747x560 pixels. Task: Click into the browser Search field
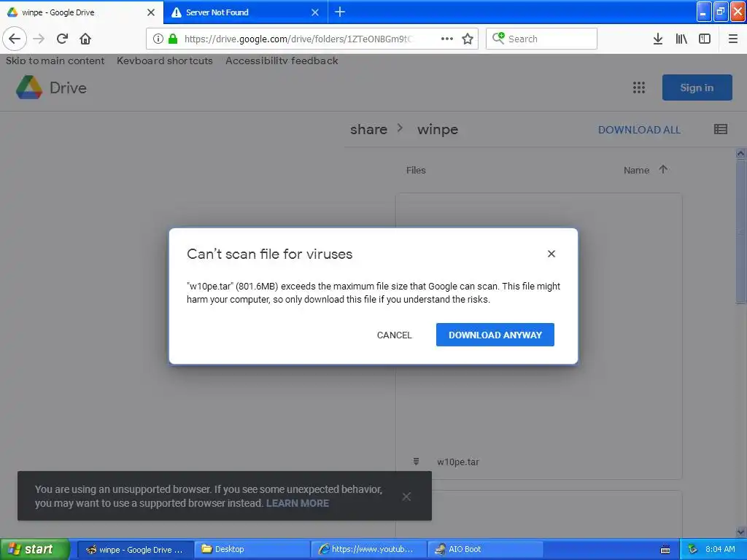click(542, 39)
